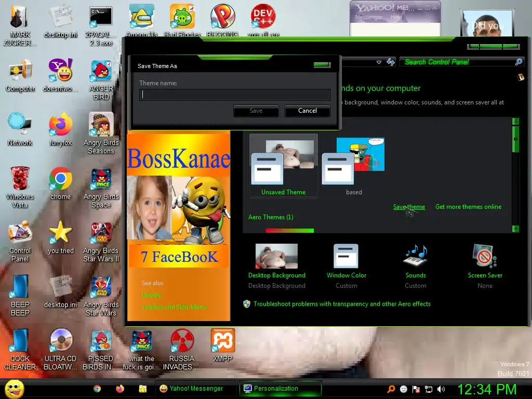Click the search magnifier in Control Panel
Viewport: 532px width, 399px height.
pyautogui.click(x=518, y=62)
